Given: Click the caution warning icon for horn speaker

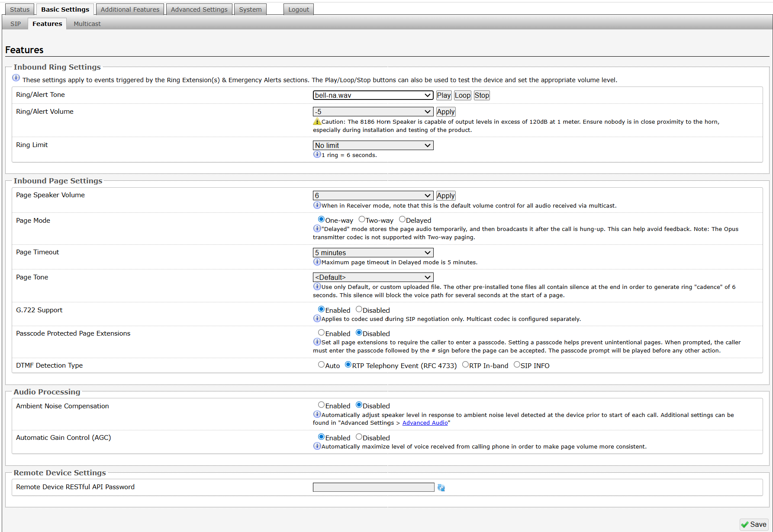Looking at the screenshot, I should [317, 122].
